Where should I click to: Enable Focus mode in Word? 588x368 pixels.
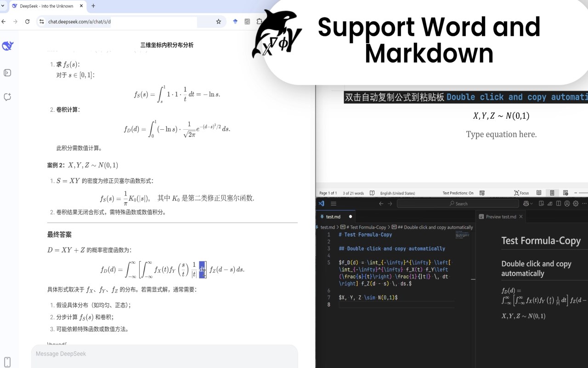coord(521,193)
